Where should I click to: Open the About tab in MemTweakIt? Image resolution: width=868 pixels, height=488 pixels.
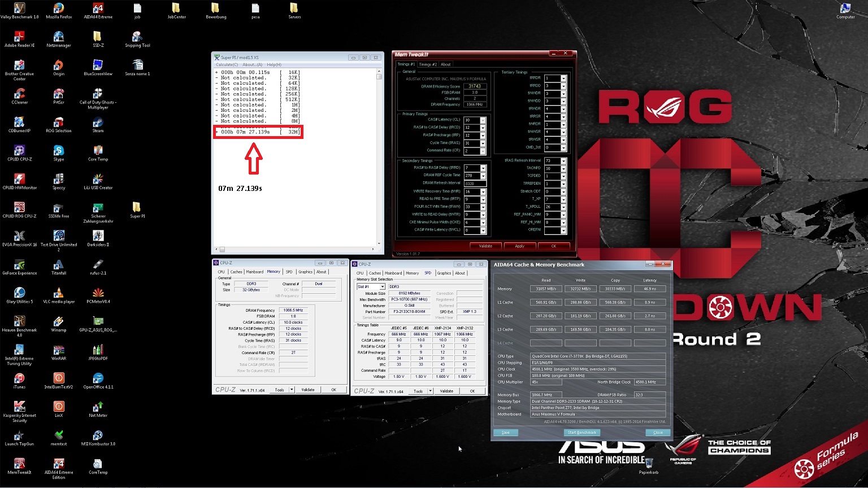click(x=446, y=64)
